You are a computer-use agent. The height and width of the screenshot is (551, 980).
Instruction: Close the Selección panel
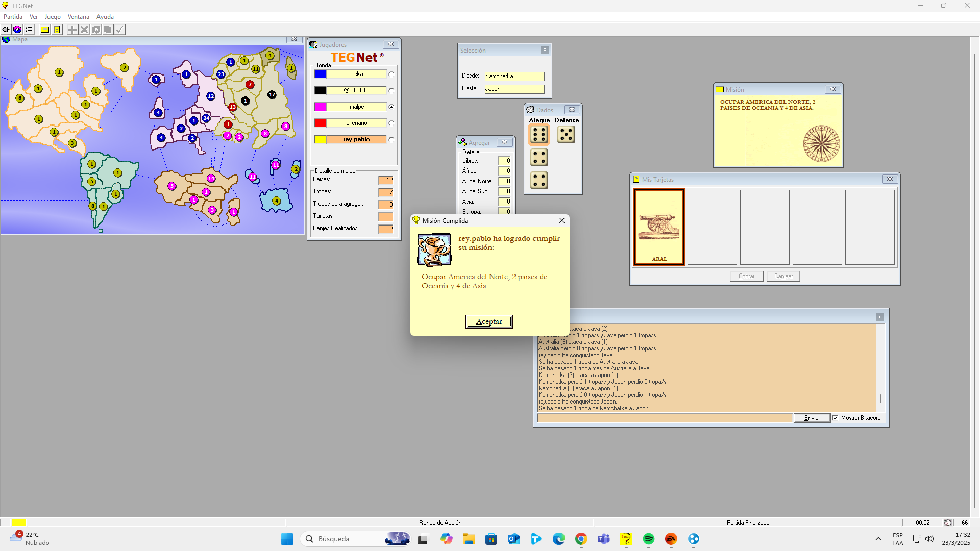(545, 50)
